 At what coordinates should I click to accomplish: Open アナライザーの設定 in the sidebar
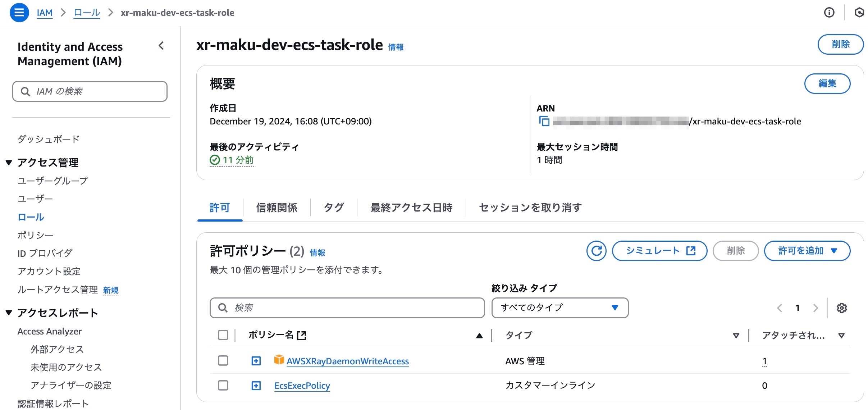(71, 385)
